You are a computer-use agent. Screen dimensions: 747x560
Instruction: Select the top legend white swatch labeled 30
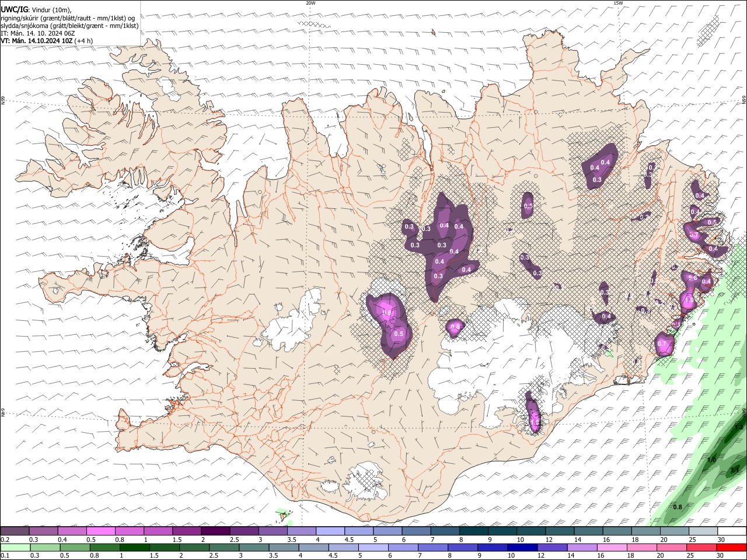click(x=732, y=531)
